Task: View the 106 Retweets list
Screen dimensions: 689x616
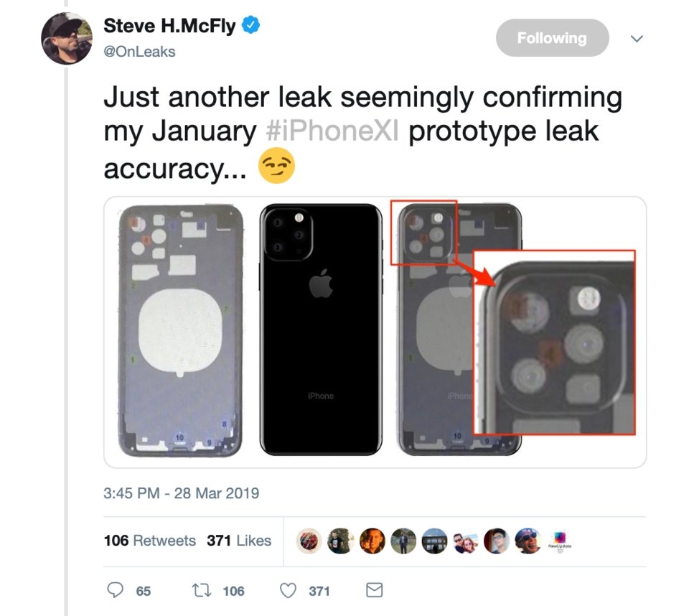Action: tap(149, 541)
